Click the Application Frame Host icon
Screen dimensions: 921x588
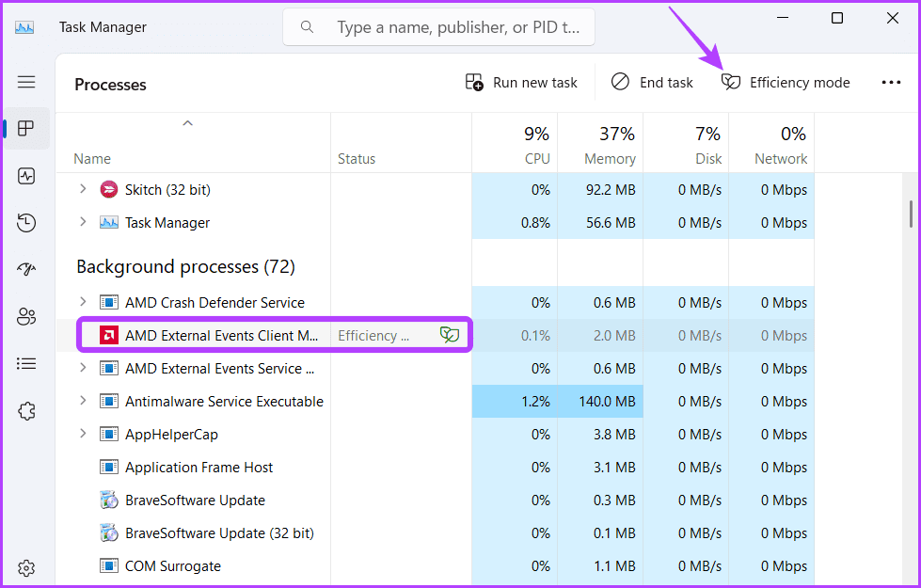pos(109,467)
